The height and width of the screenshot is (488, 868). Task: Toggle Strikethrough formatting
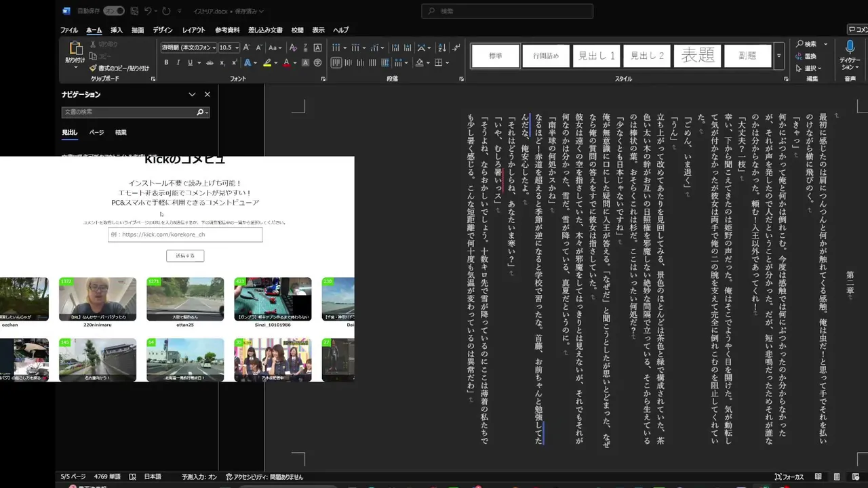point(210,62)
